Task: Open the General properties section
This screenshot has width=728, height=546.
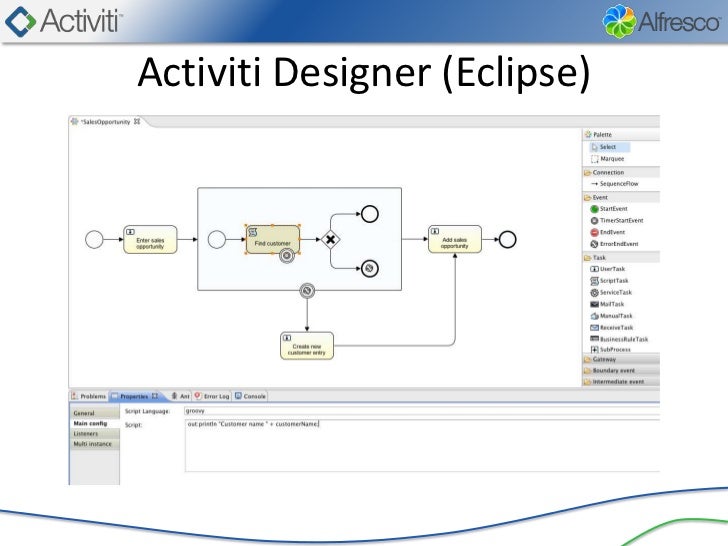Action: (95, 413)
